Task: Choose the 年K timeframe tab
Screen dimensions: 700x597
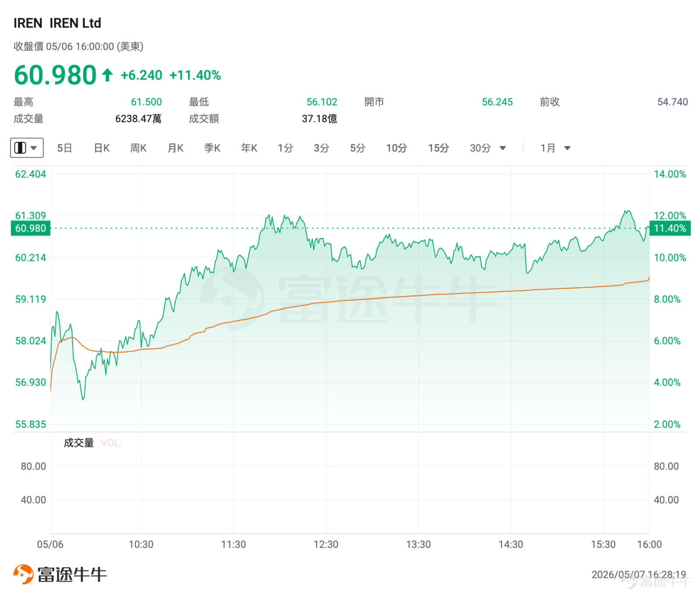Action: pyautogui.click(x=249, y=148)
